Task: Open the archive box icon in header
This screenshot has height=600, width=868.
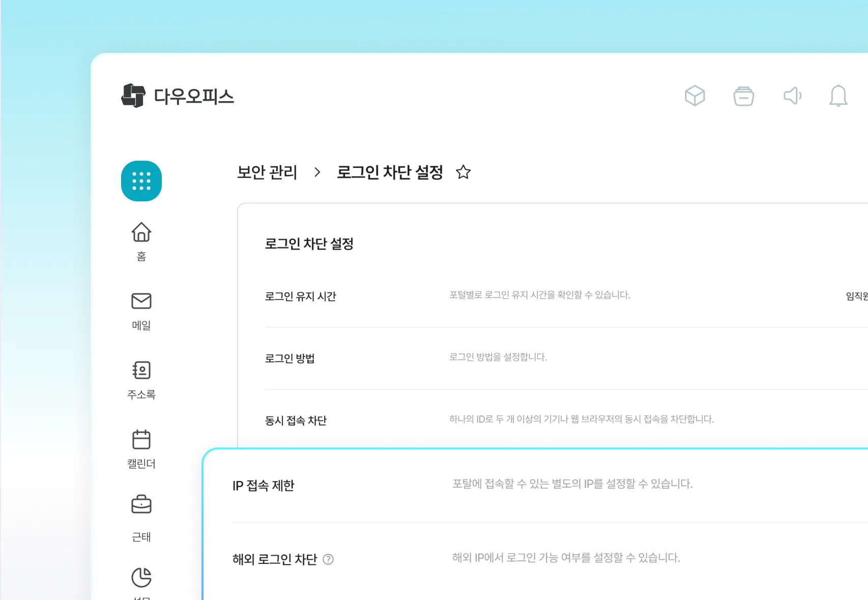Action: click(x=743, y=96)
